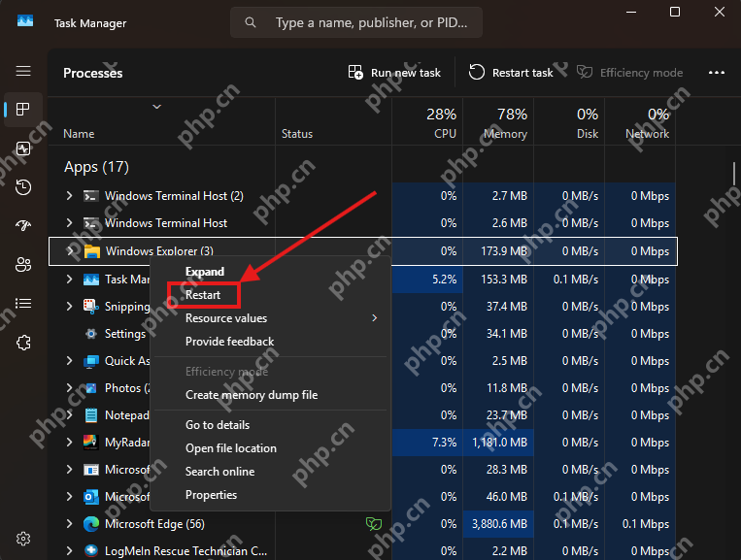741x560 pixels.
Task: Open the Users icon in sidebar
Action: [x=23, y=264]
